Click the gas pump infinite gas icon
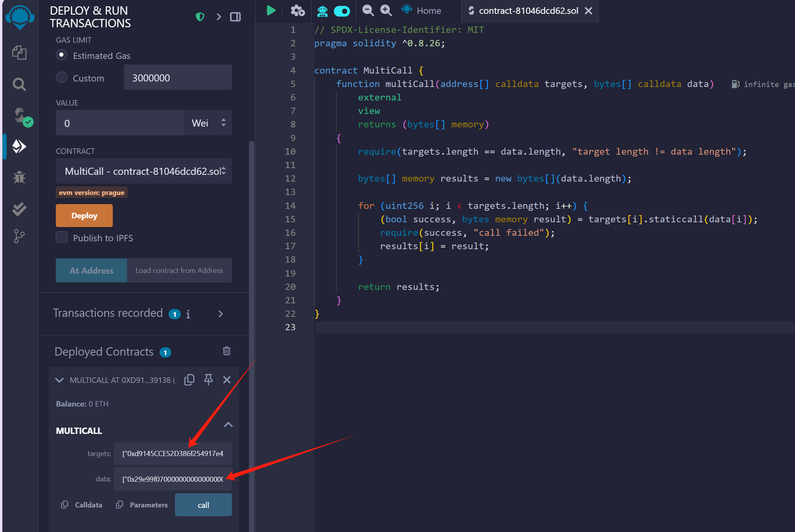Viewport: 795px width, 532px height. pos(735,84)
